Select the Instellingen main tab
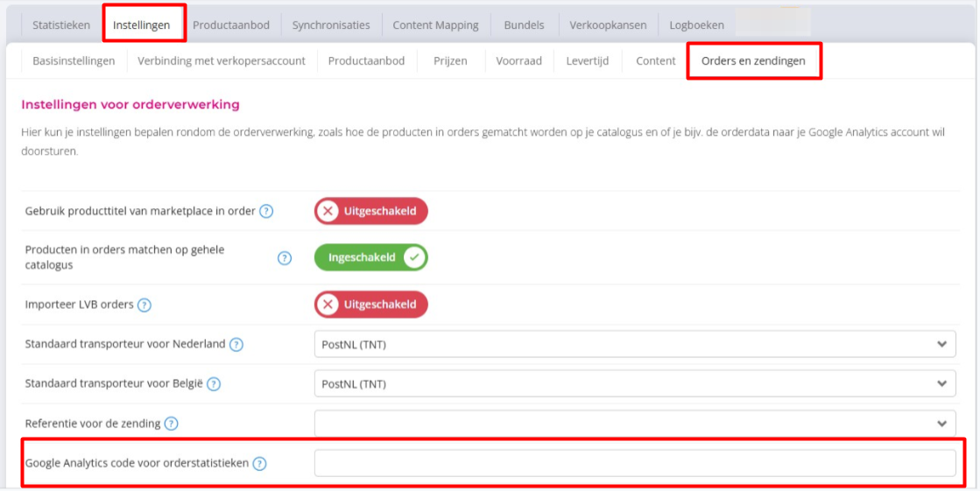The width and height of the screenshot is (980, 491). click(142, 25)
